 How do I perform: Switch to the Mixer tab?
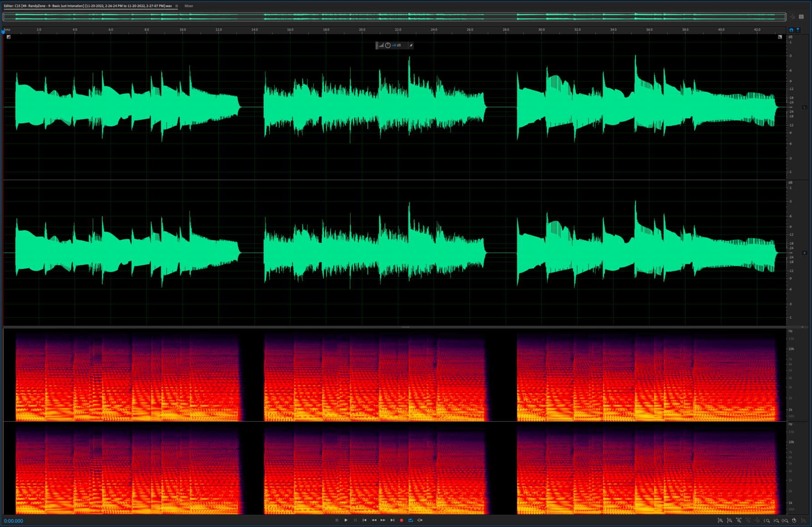point(188,6)
